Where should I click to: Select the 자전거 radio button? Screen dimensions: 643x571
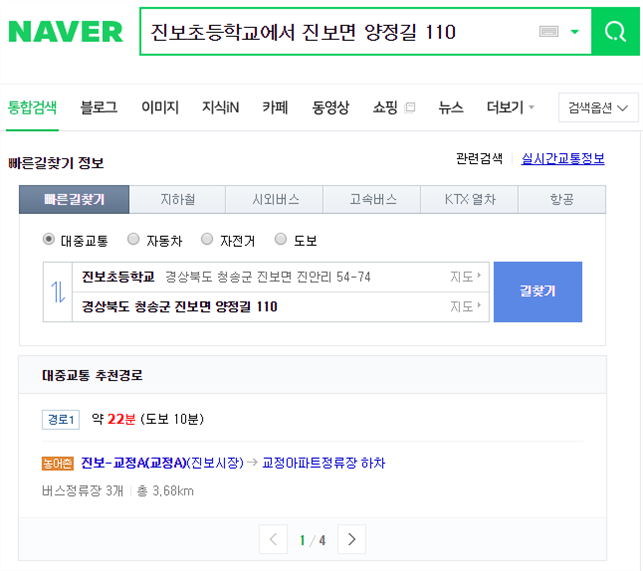(207, 239)
